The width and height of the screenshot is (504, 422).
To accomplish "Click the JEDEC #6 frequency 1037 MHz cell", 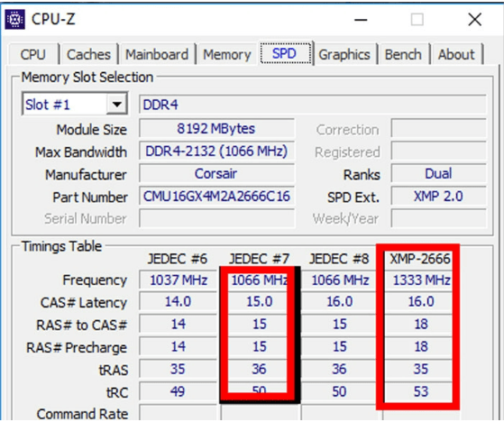I will [x=179, y=280].
